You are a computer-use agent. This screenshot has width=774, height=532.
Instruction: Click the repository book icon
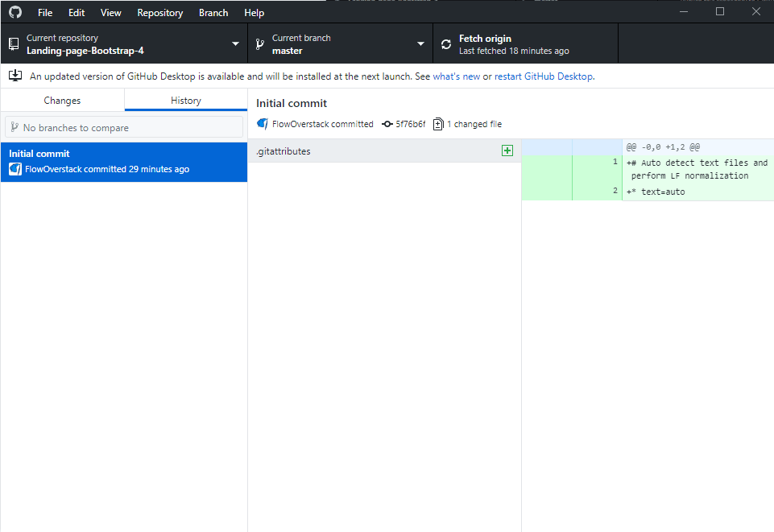[x=14, y=44]
